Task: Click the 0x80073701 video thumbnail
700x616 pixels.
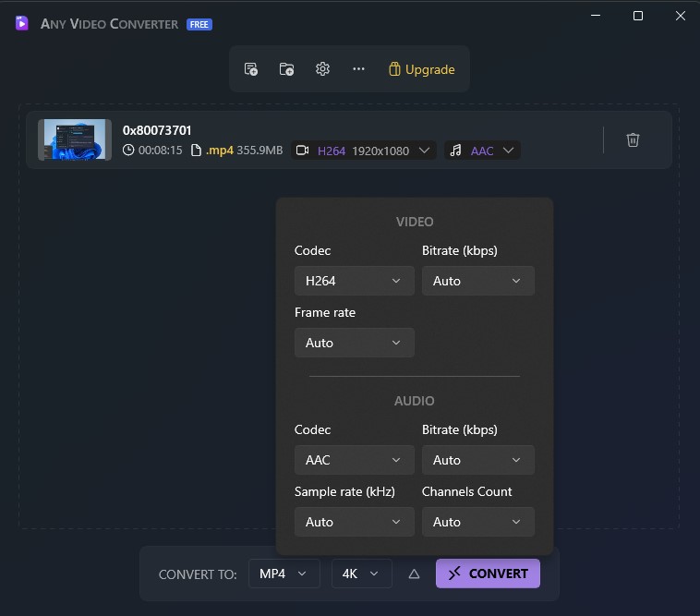Action: (75, 139)
